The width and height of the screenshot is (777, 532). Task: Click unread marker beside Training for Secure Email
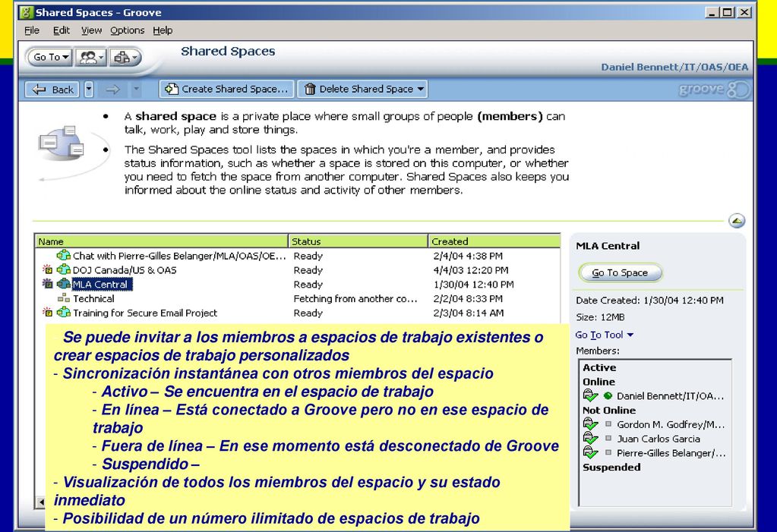coord(47,313)
